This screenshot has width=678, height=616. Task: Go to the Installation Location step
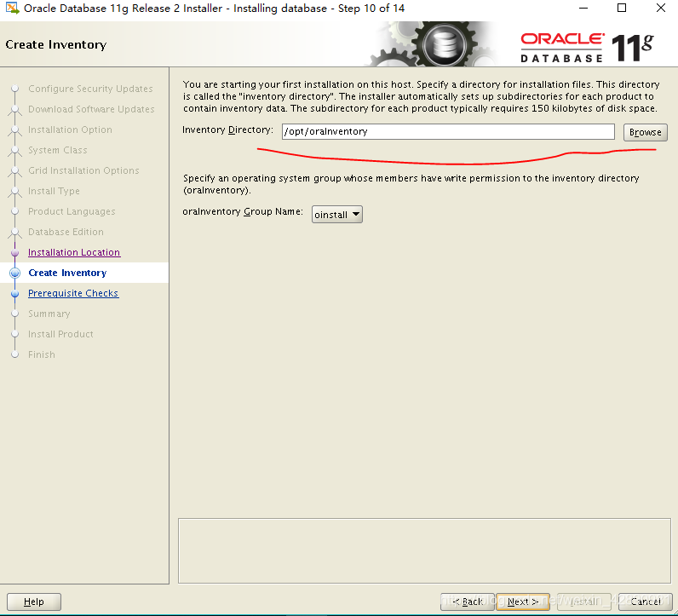click(x=74, y=252)
